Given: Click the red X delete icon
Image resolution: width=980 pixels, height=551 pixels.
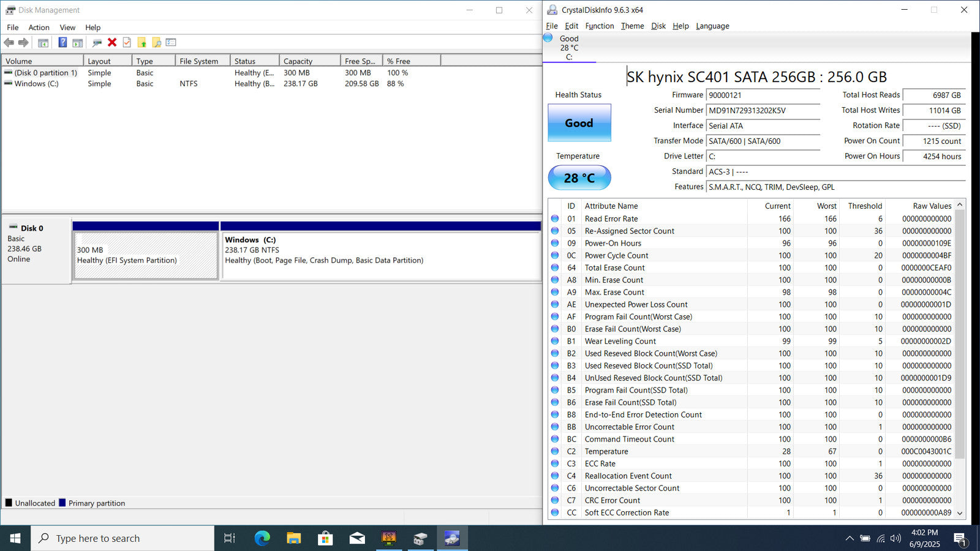Looking at the screenshot, I should (112, 42).
